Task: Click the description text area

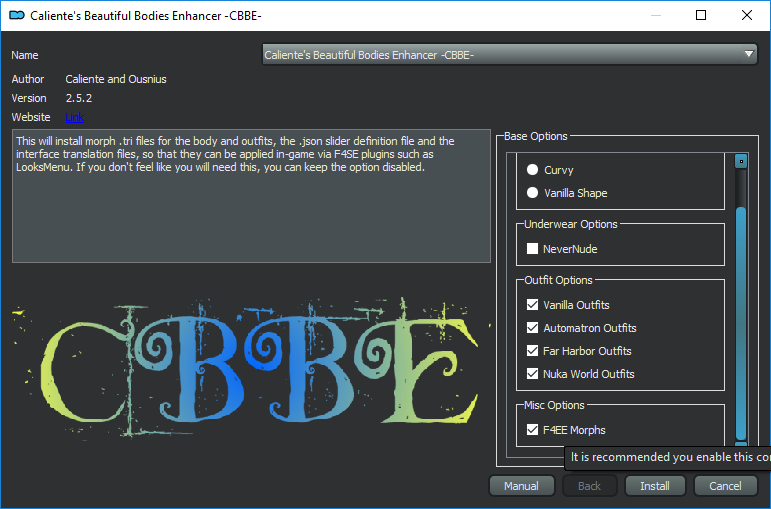Action: (x=250, y=195)
